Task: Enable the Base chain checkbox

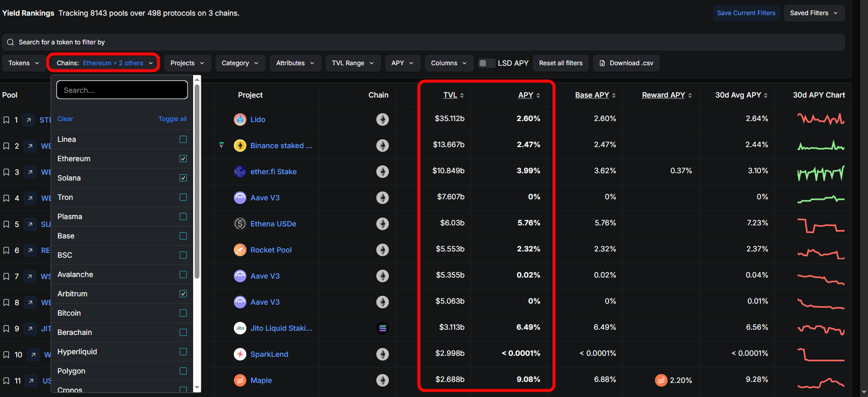Action: pos(183,236)
